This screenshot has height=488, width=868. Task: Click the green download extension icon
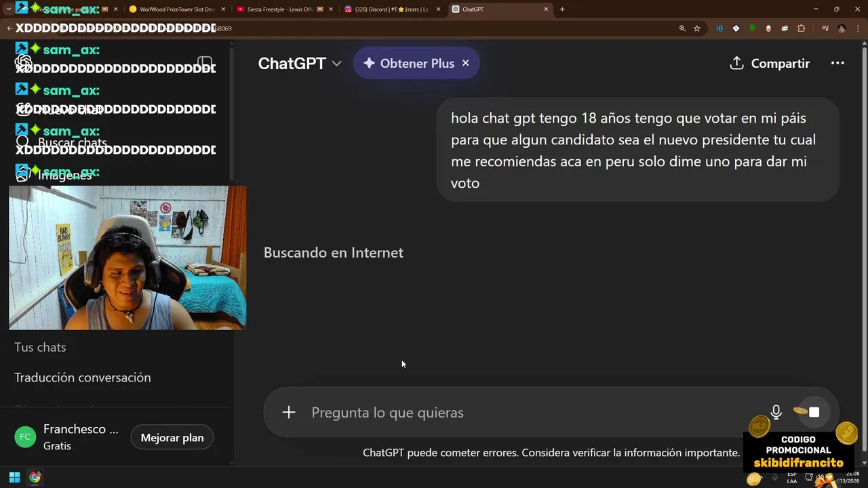752,28
